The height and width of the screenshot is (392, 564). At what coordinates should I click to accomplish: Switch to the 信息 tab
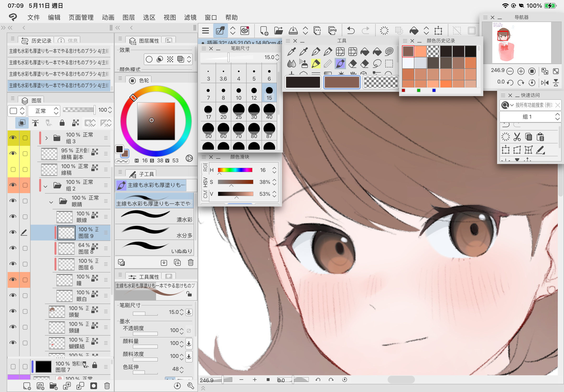pyautogui.click(x=68, y=40)
